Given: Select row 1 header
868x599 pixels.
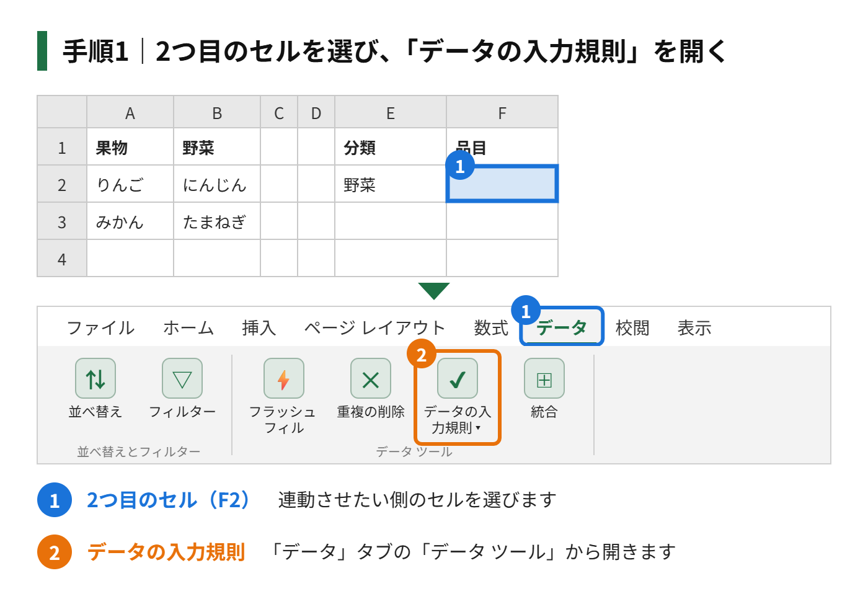Looking at the screenshot, I should (62, 147).
